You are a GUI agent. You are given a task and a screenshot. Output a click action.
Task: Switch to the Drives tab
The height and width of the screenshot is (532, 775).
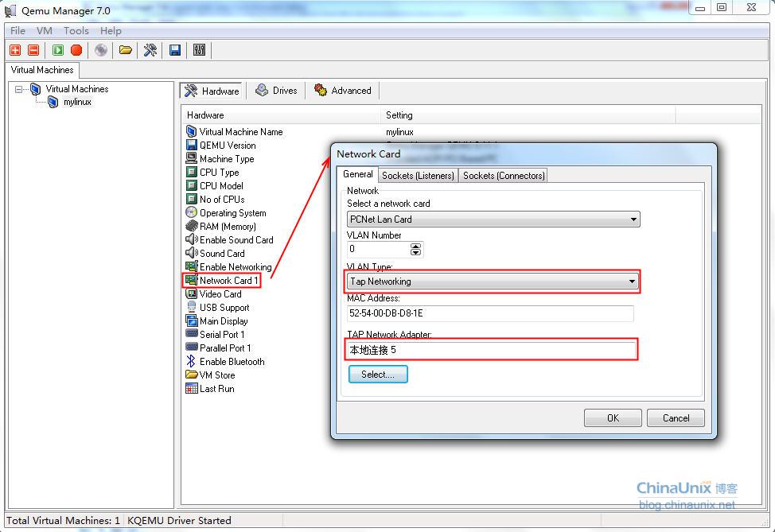click(x=277, y=91)
